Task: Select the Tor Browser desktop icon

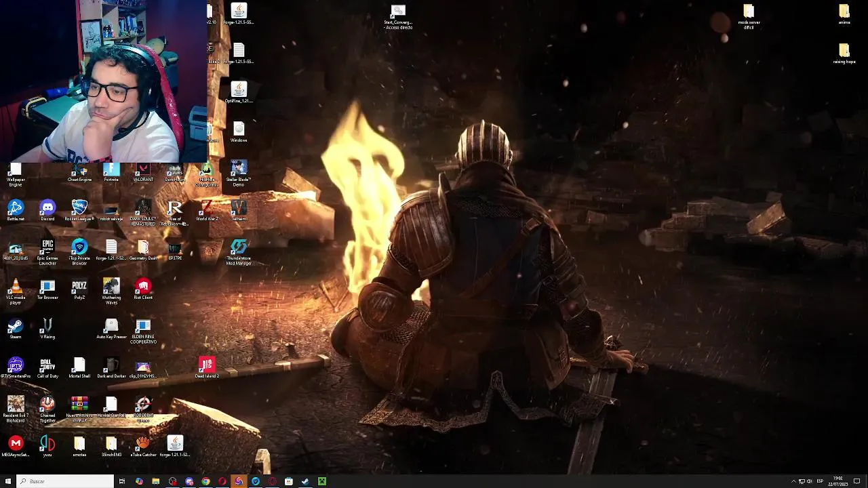Action: [x=47, y=289]
